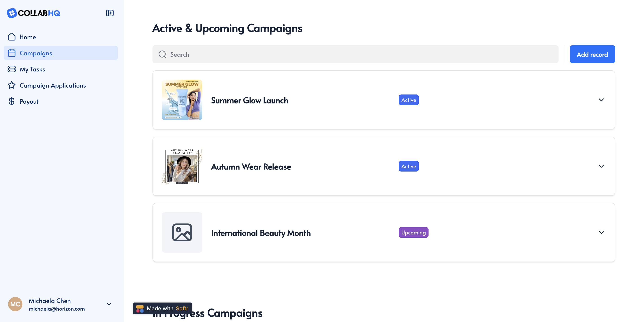Screen dimensions: 644x322
Task: Click the Campaign Applications star icon
Action: coord(11,85)
